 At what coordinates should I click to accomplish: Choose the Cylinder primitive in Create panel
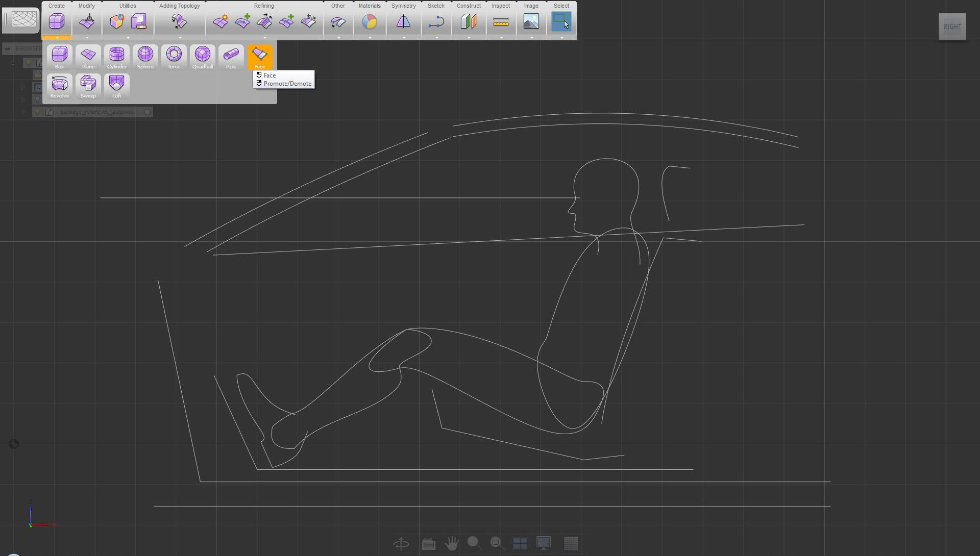pyautogui.click(x=116, y=56)
